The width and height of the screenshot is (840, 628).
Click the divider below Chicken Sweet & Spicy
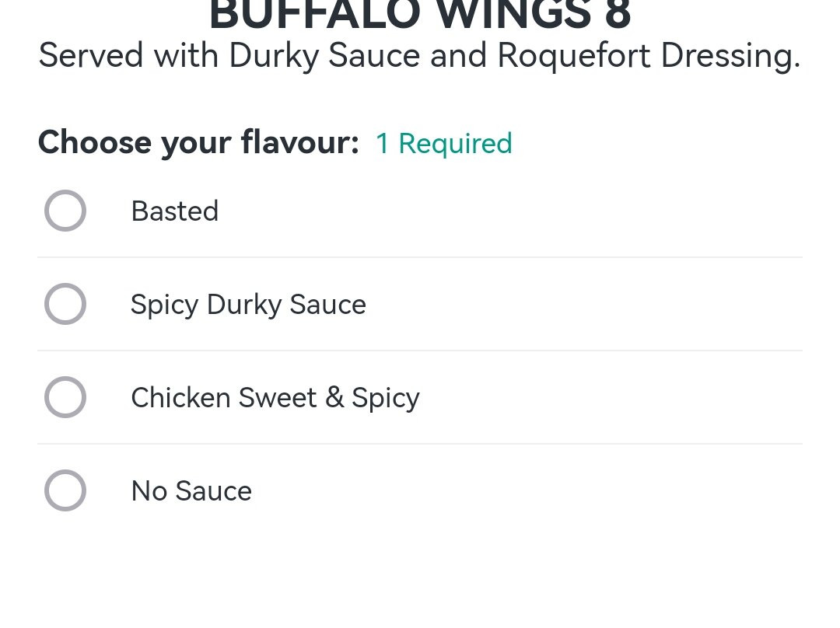point(420,444)
